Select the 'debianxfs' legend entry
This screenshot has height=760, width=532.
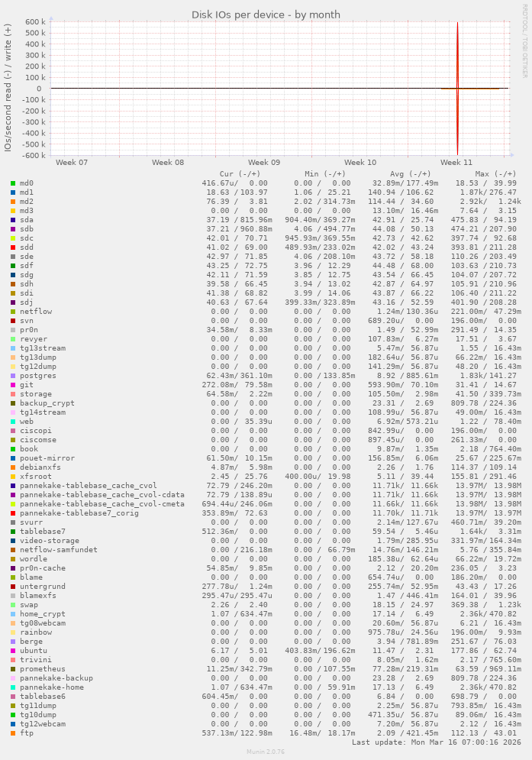point(40,467)
